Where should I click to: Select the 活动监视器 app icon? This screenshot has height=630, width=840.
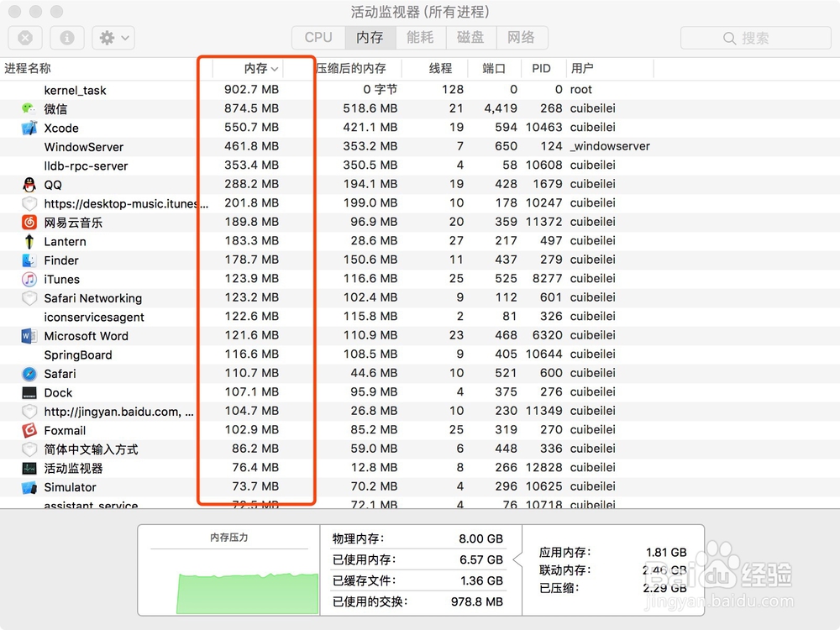coord(29,468)
